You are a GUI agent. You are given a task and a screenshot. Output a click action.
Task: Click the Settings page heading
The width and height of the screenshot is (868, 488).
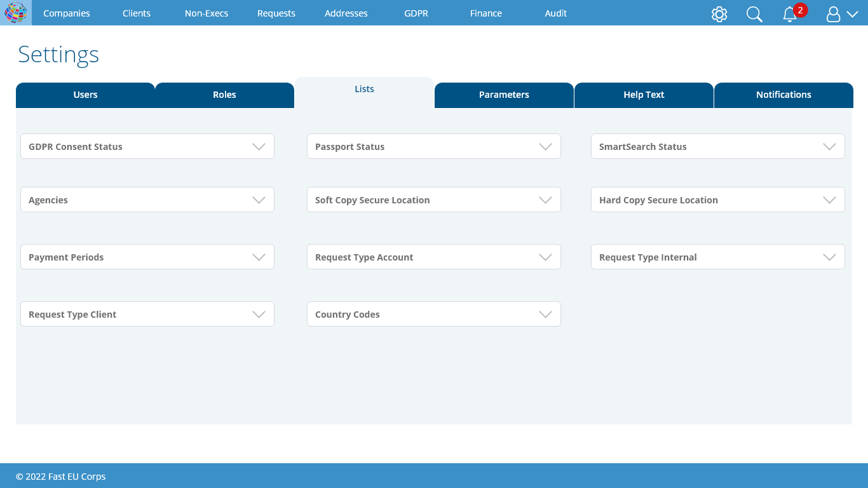[58, 55]
